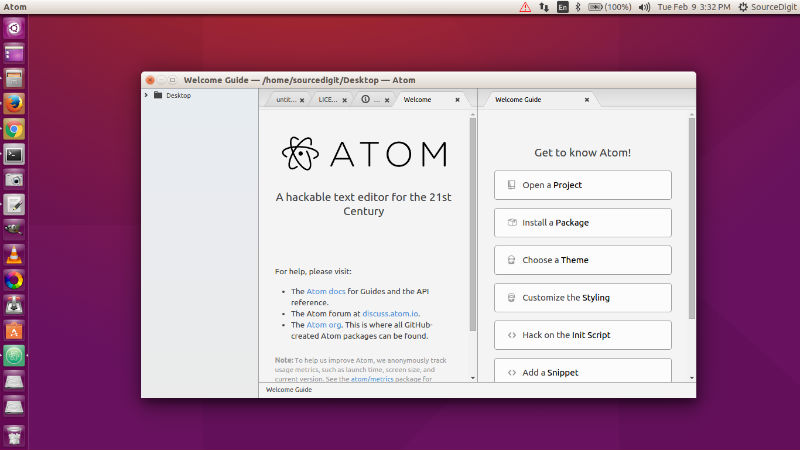This screenshot has width=800, height=450.
Task: Click Welcome Guide status bar label
Action: click(x=289, y=389)
